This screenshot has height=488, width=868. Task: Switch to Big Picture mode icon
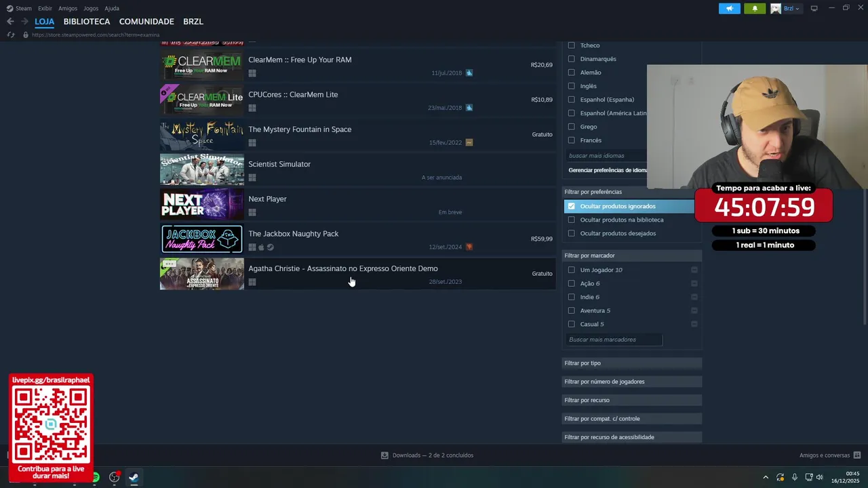814,8
